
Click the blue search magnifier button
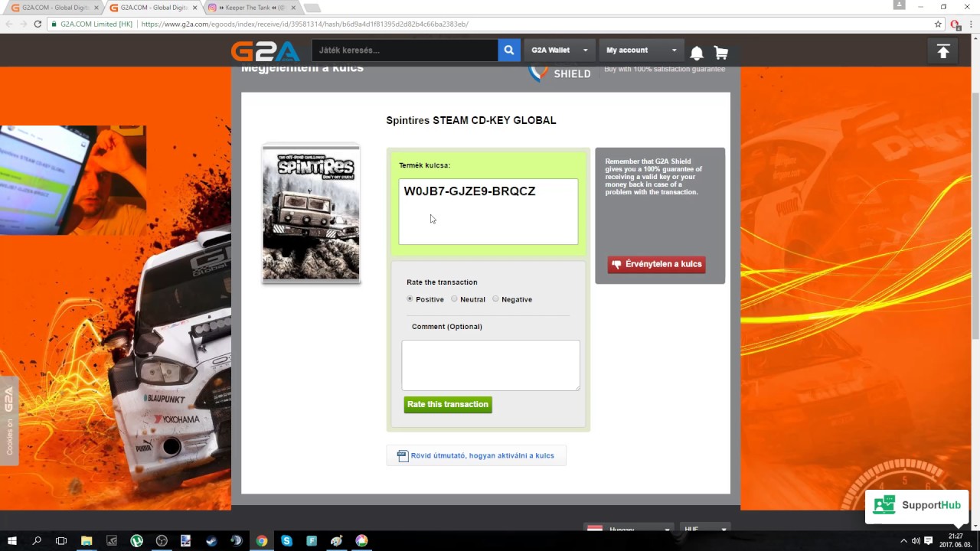[x=509, y=51]
